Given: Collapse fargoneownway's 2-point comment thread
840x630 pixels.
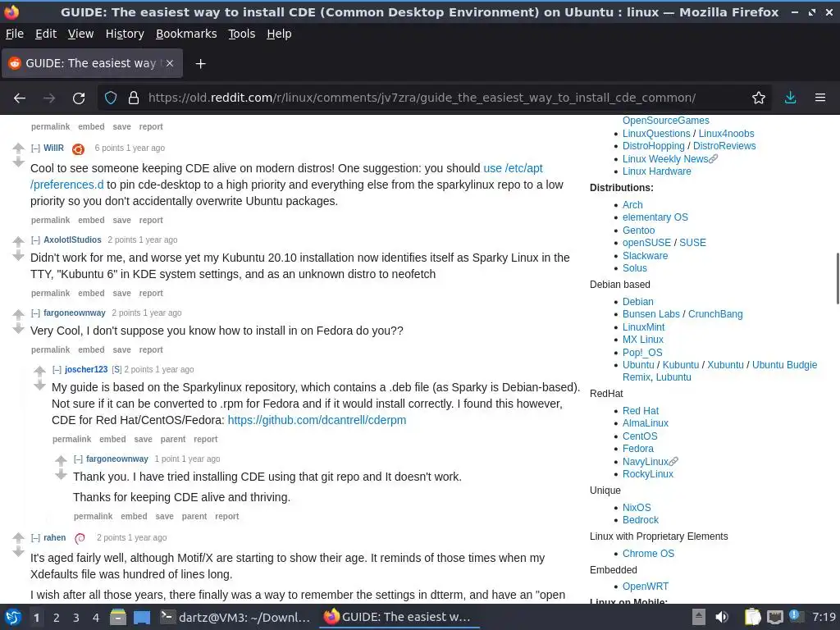Looking at the screenshot, I should [x=35, y=313].
